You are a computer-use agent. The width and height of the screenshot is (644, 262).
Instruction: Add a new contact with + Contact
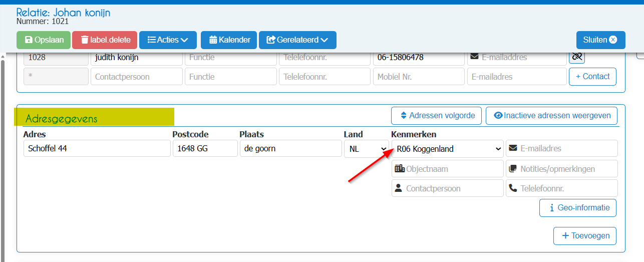tap(592, 77)
